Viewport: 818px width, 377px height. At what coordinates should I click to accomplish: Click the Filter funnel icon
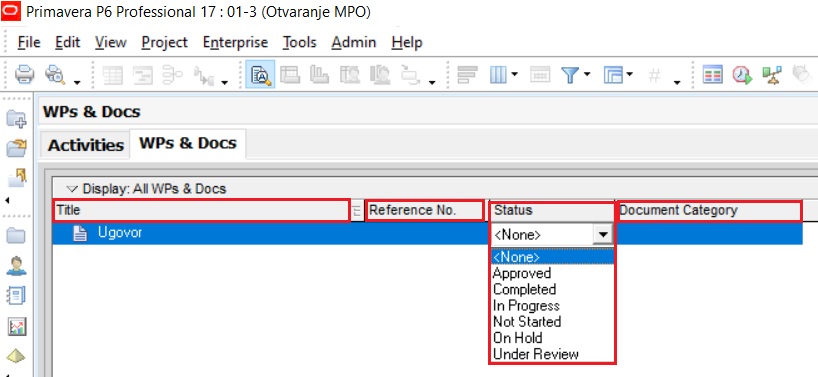[570, 75]
